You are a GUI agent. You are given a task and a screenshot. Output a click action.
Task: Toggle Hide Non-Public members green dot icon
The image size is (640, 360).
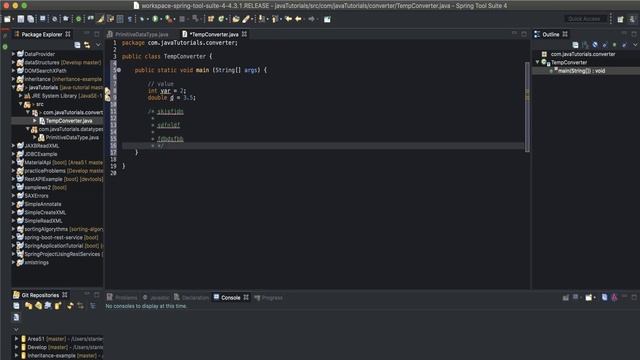click(615, 45)
